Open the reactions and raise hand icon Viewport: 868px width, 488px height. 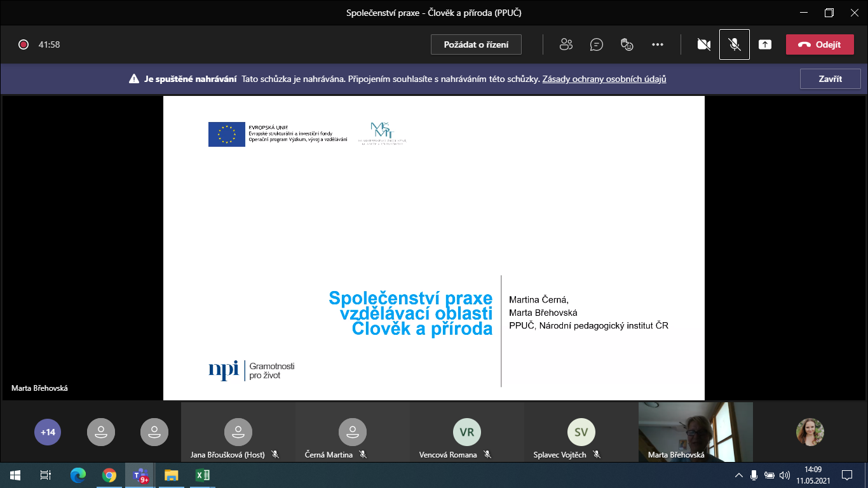point(627,44)
